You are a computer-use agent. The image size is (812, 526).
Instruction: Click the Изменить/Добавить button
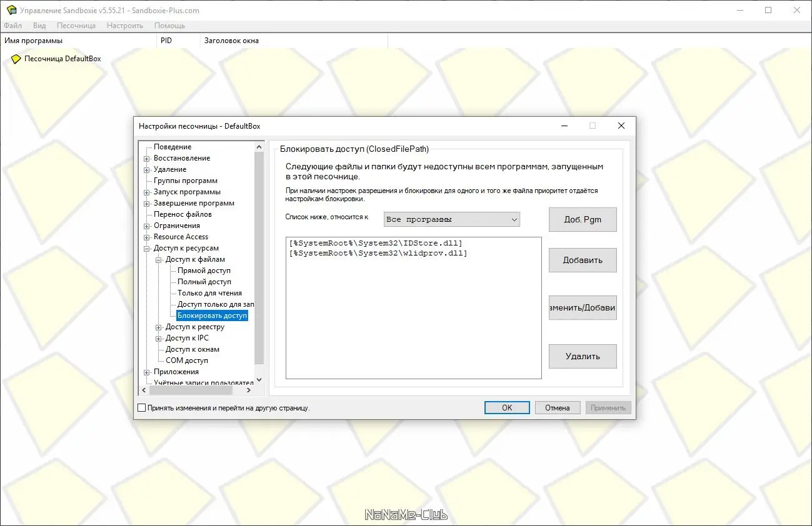583,307
